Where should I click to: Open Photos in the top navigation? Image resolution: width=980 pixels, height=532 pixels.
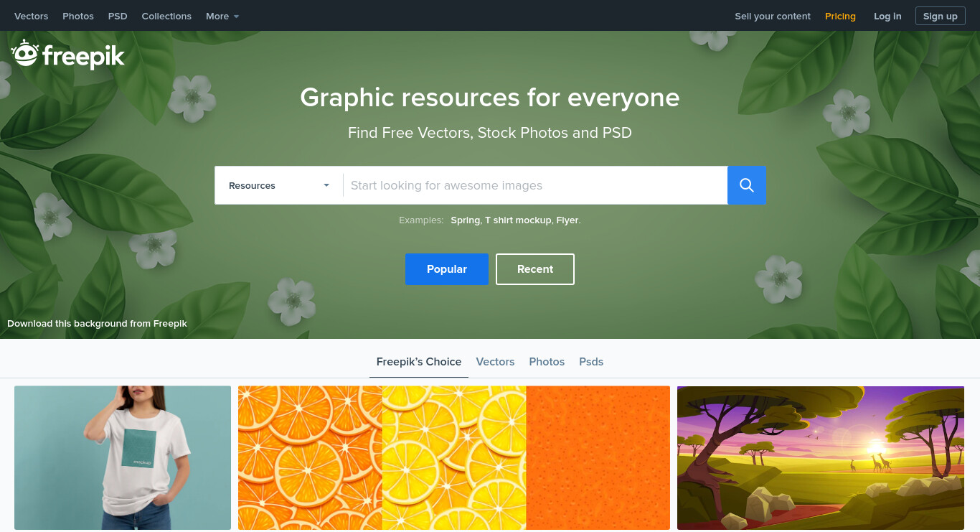click(78, 16)
